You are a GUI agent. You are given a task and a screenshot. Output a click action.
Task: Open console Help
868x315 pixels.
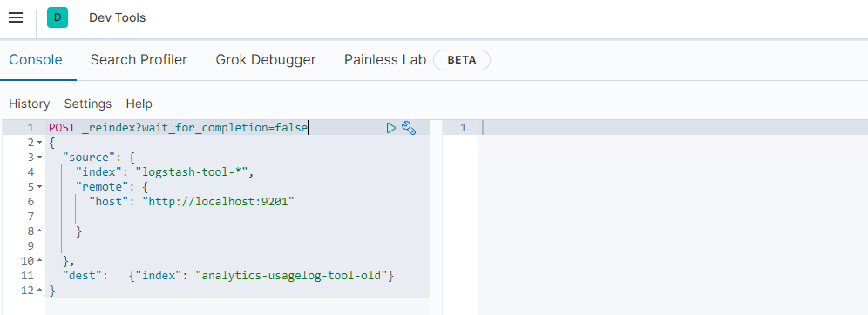(139, 104)
